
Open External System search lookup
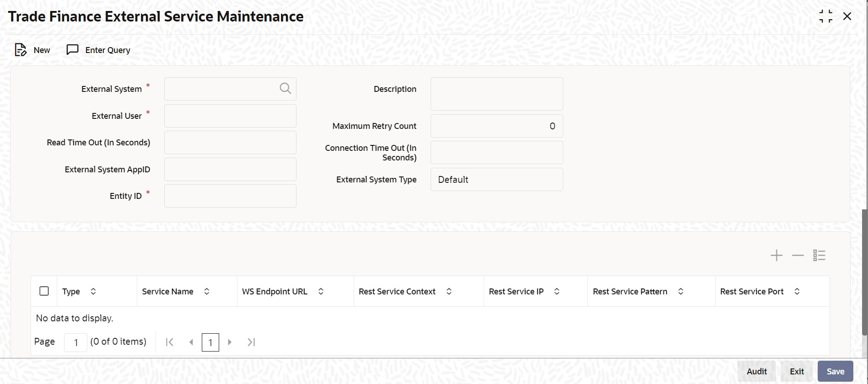tap(285, 89)
